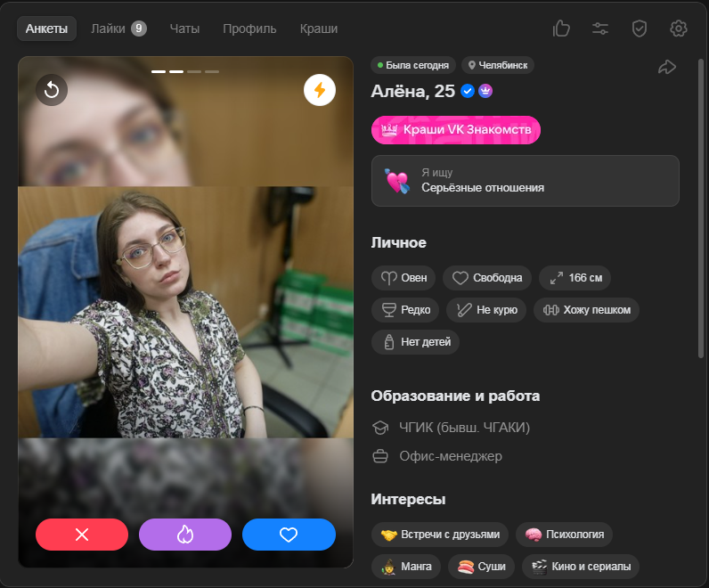Click the 9 likes counter badge
Viewport: 709px width, 588px height.
pos(139,29)
